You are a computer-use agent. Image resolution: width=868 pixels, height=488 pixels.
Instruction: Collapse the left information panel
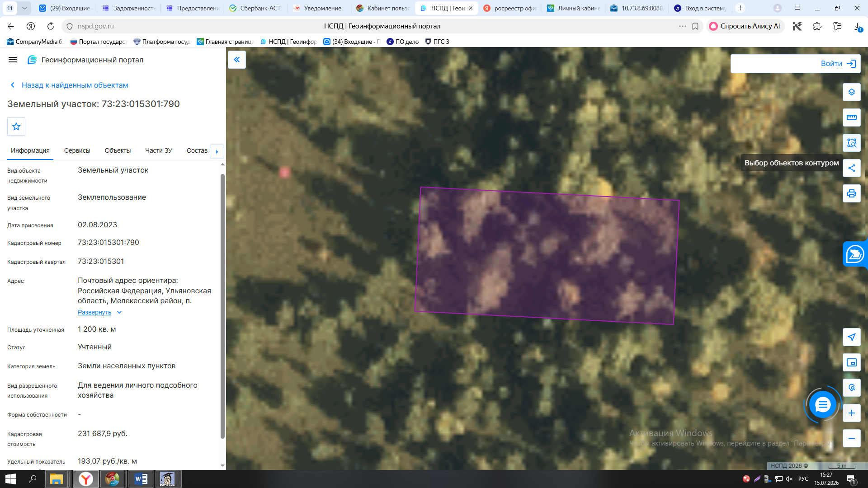tap(236, 60)
